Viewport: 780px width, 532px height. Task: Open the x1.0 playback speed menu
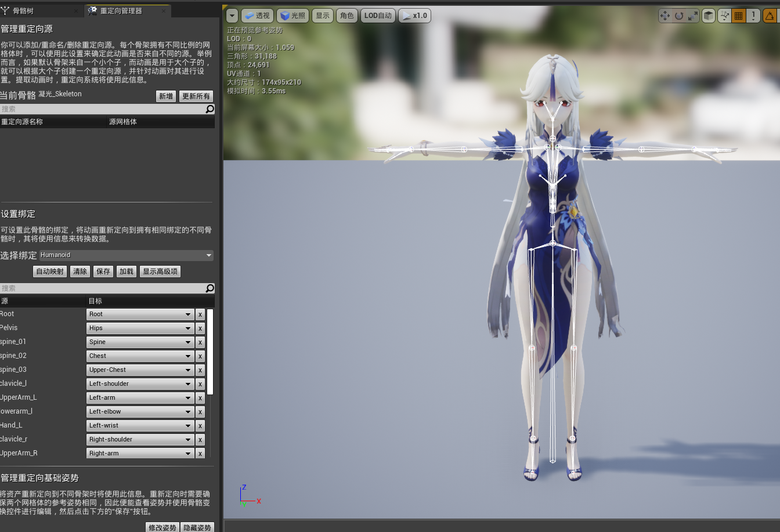(414, 16)
